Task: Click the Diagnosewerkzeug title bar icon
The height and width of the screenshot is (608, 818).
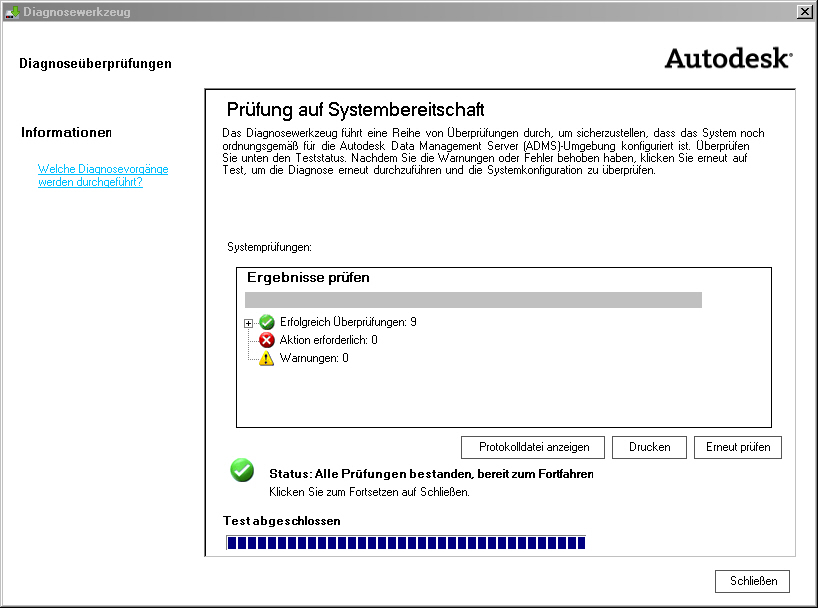Action: click(x=12, y=11)
